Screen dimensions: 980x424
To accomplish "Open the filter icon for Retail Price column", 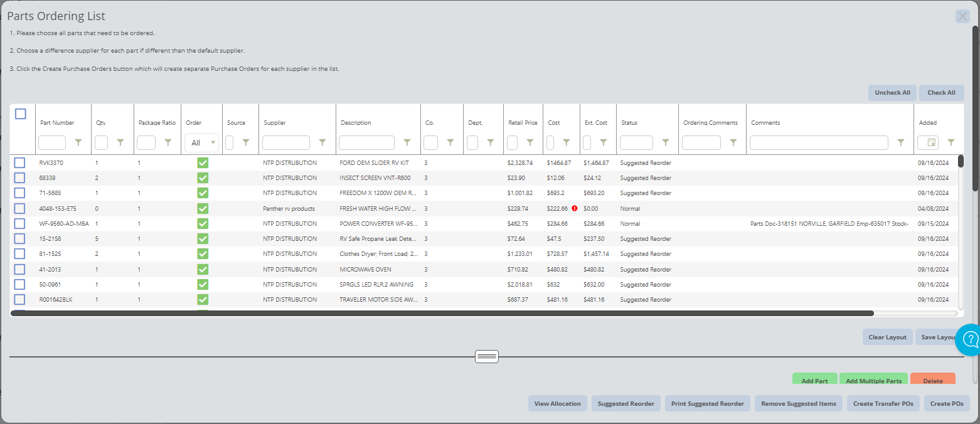I will (x=530, y=143).
